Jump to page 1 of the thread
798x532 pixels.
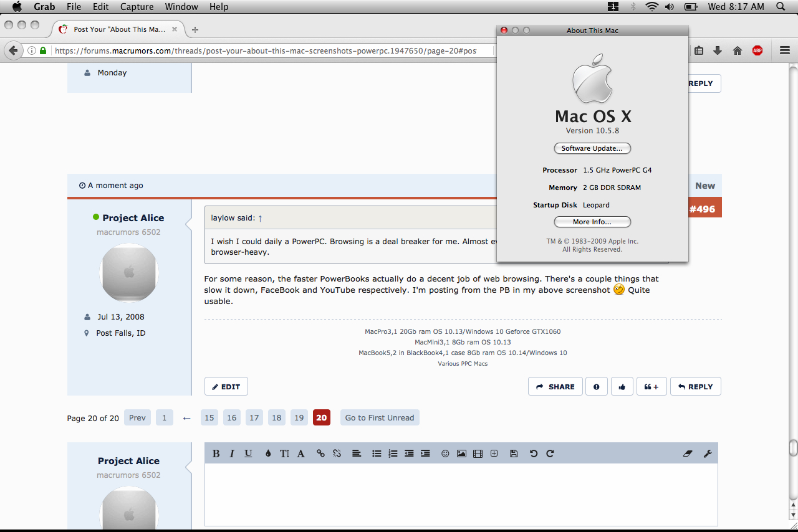[165, 418]
